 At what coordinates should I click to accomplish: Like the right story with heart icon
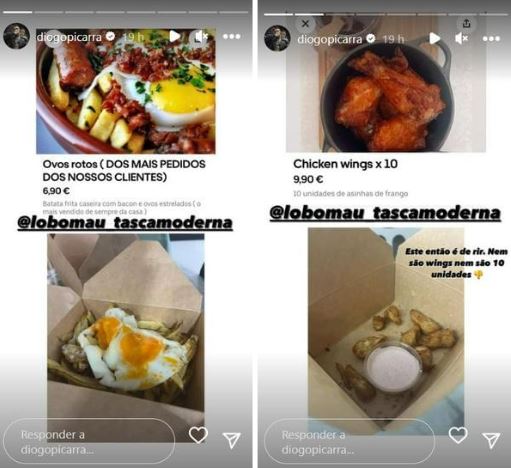tap(458, 435)
